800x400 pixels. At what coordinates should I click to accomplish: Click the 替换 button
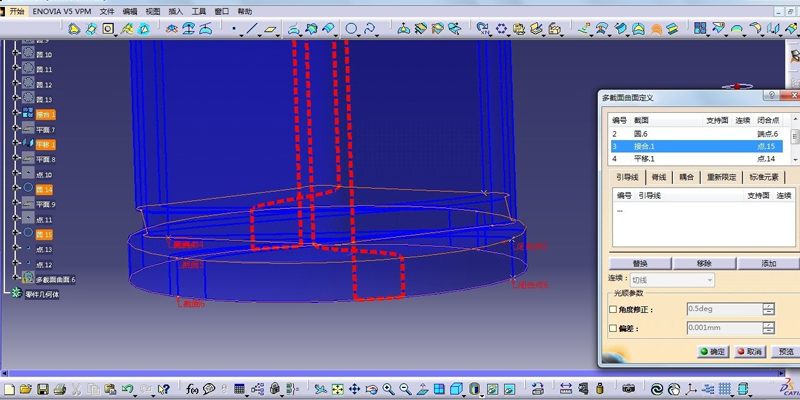click(x=643, y=263)
